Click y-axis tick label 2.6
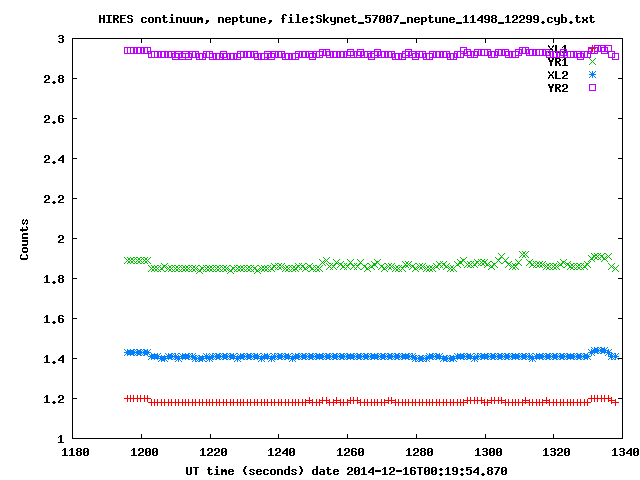 click(x=54, y=119)
